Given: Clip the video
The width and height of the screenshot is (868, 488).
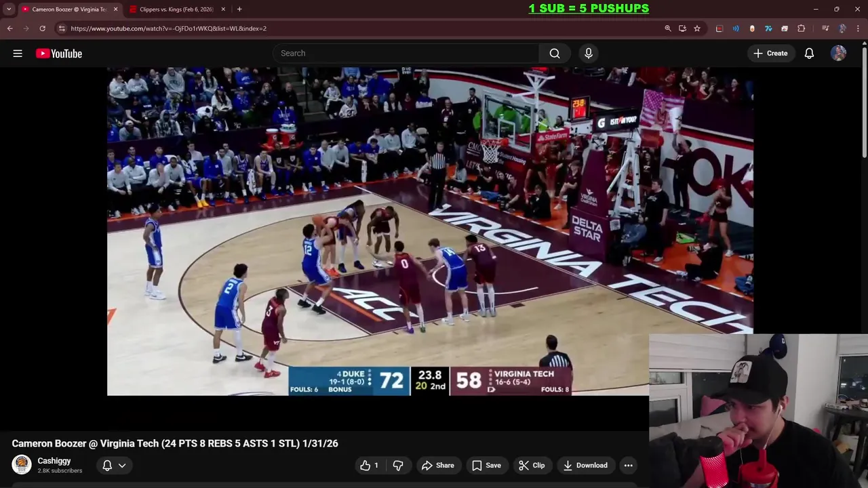Looking at the screenshot, I should (532, 466).
